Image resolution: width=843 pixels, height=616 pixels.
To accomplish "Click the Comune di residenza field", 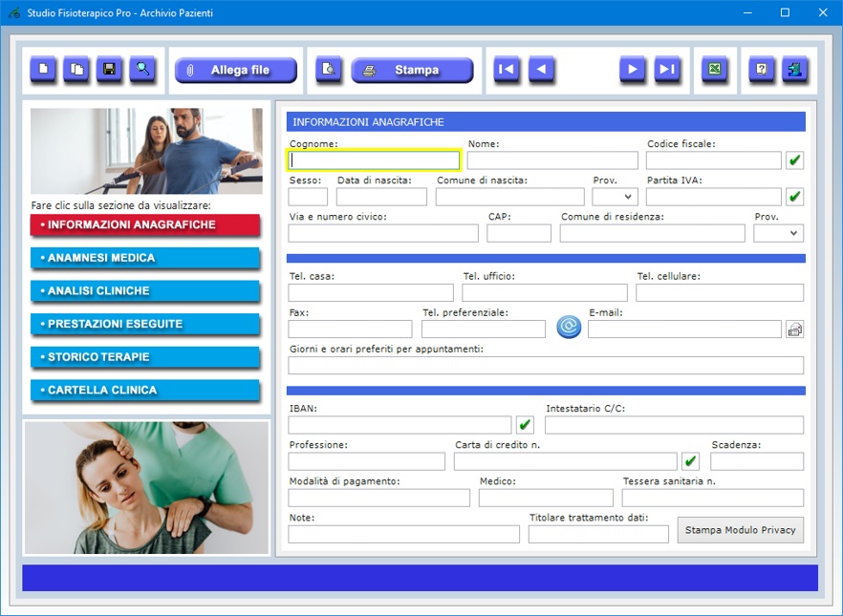I will [x=652, y=233].
